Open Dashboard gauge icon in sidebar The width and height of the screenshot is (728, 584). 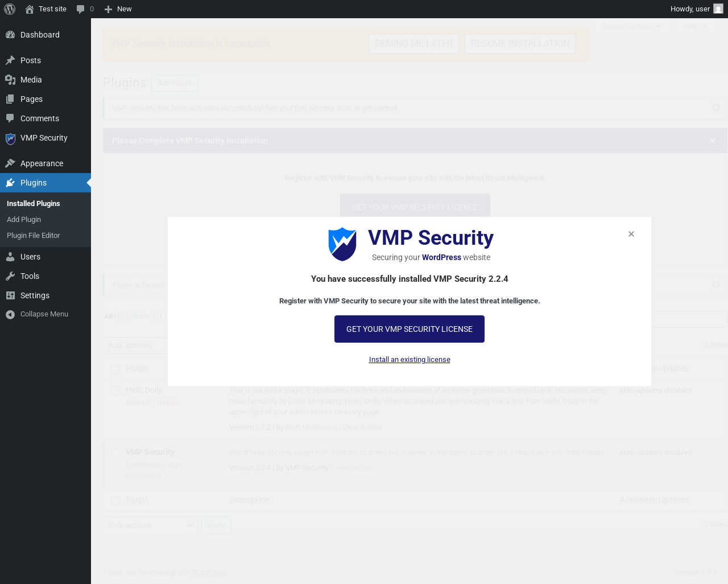[10, 35]
